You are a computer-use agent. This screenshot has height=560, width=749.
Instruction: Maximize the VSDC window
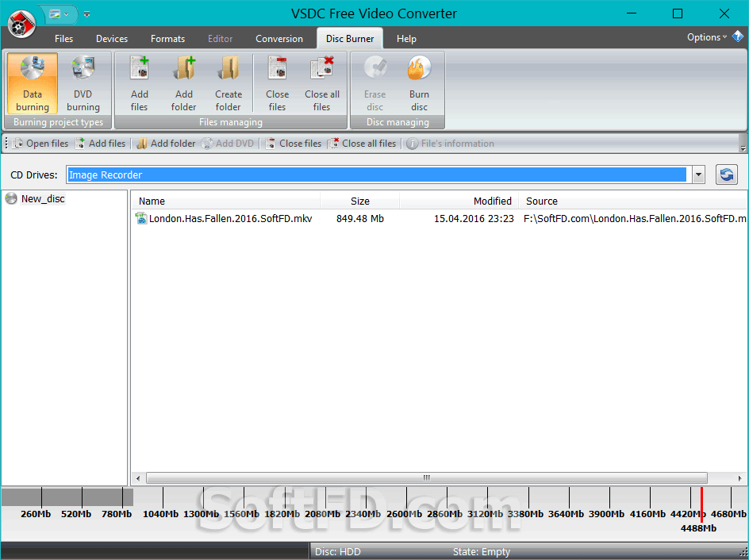[678, 13]
